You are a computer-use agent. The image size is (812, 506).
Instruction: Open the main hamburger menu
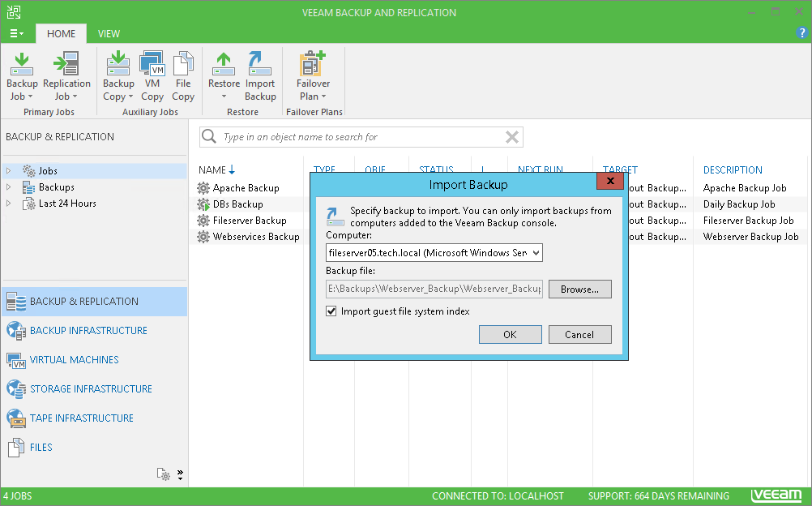click(16, 34)
